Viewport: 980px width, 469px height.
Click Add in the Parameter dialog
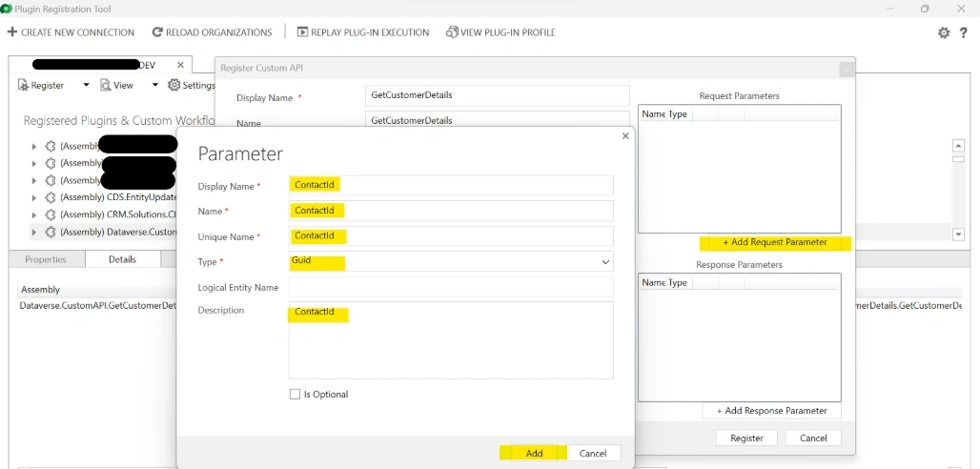click(534, 454)
